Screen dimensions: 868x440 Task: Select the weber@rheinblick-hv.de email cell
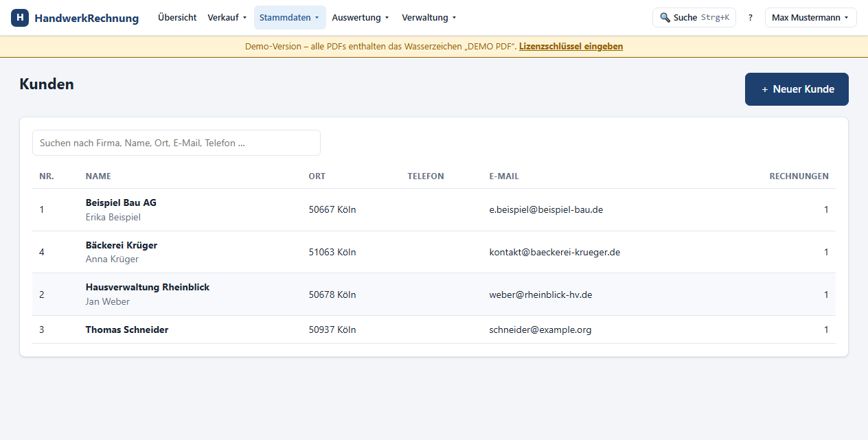pyautogui.click(x=540, y=294)
